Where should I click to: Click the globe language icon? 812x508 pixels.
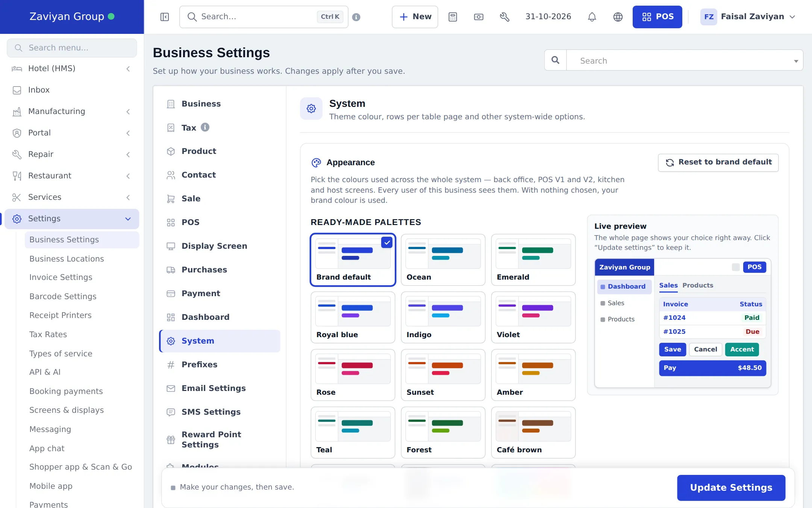point(618,17)
